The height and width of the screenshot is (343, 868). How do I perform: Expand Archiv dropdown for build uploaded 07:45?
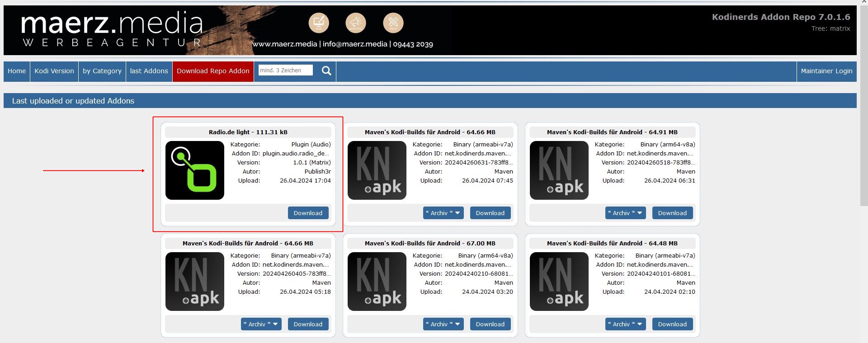click(443, 213)
